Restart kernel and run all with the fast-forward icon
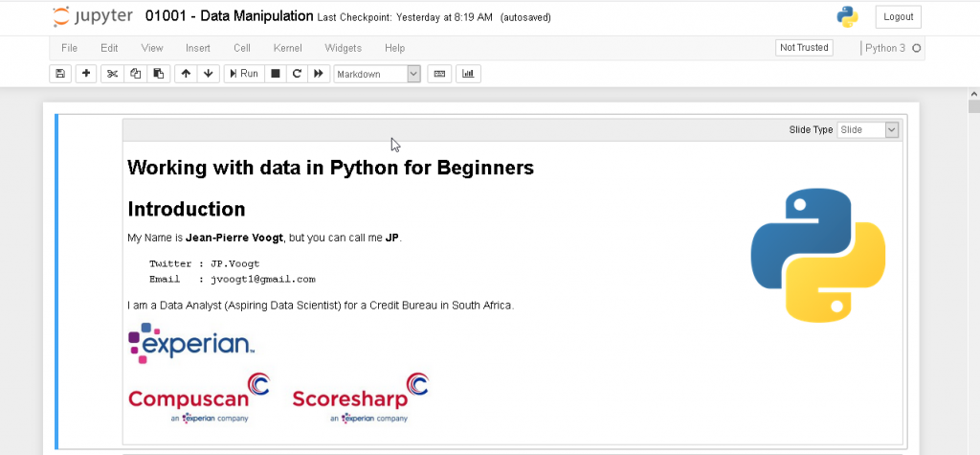 tap(319, 74)
